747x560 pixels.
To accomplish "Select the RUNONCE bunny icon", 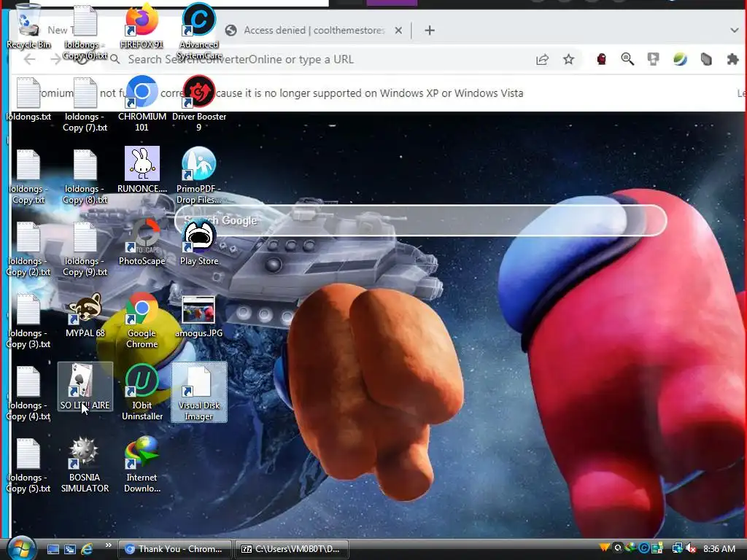I will tap(142, 170).
